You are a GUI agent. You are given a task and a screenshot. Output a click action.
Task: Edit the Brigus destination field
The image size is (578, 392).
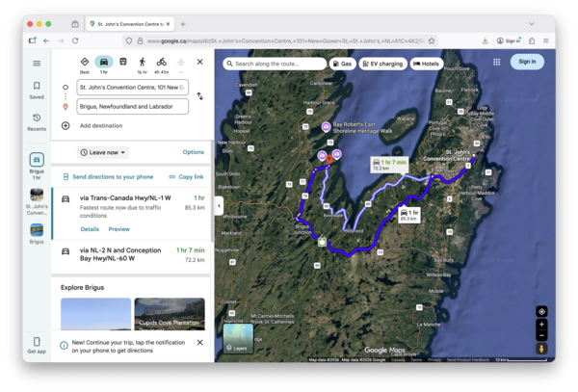[133, 107]
